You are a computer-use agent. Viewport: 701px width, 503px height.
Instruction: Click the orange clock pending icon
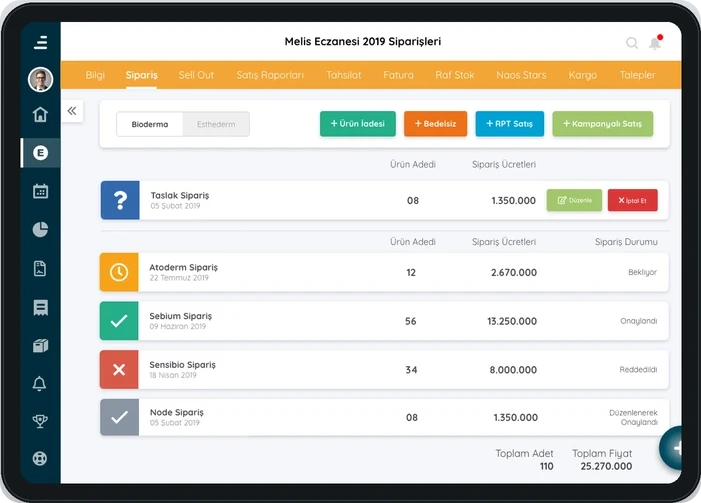tap(119, 272)
